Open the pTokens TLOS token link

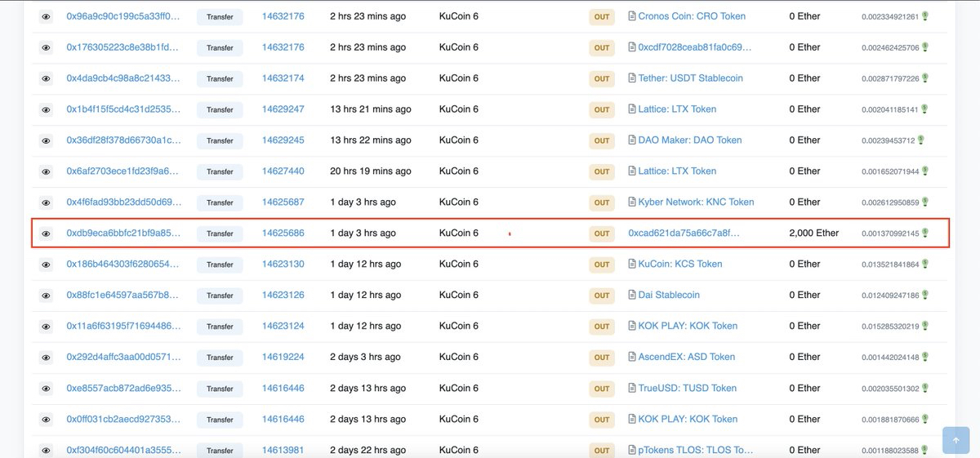pos(696,451)
